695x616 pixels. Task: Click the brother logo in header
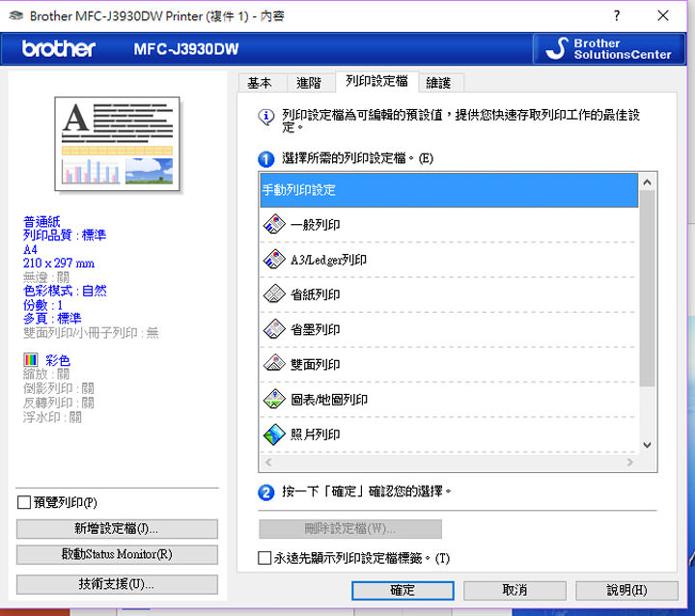click(x=59, y=48)
